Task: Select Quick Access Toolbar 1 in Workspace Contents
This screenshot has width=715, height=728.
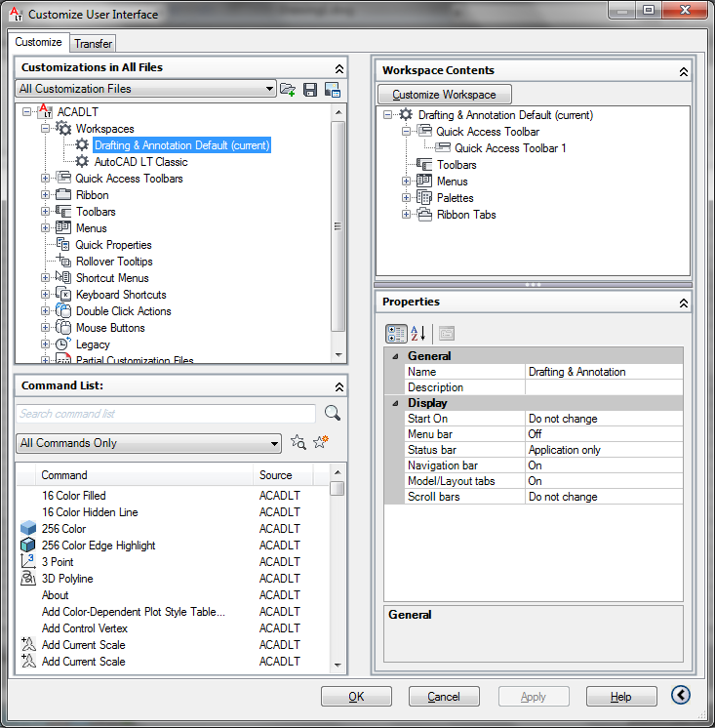Action: (510, 148)
